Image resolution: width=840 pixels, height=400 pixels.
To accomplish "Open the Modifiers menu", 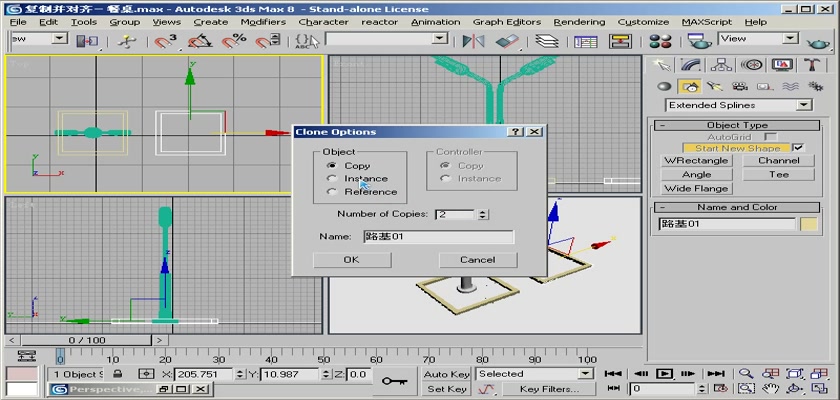I will (x=263, y=22).
